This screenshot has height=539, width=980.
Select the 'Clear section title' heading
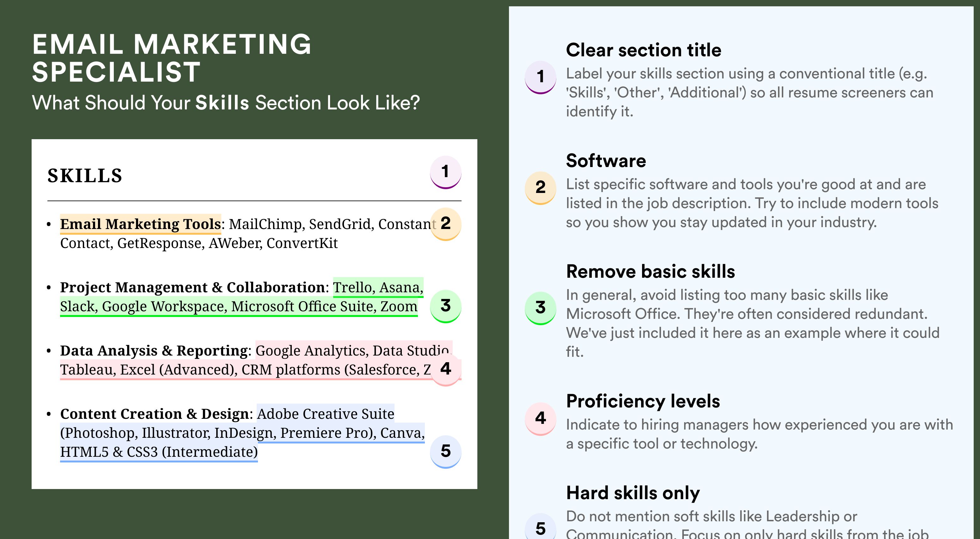coord(643,50)
